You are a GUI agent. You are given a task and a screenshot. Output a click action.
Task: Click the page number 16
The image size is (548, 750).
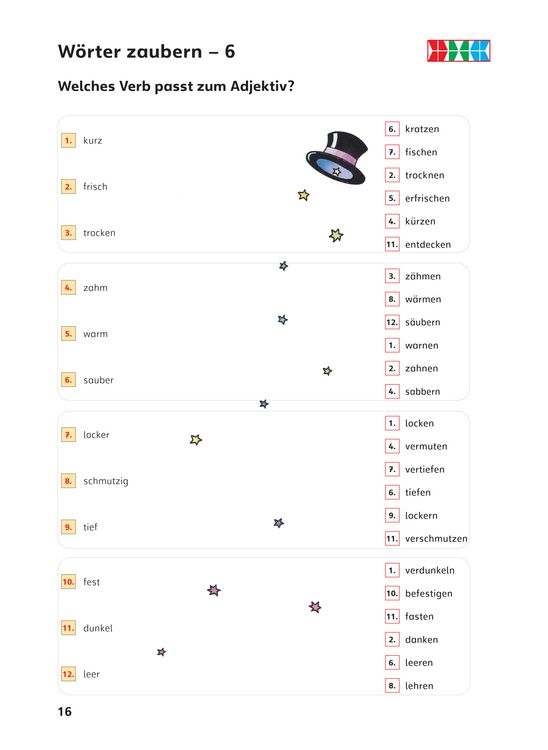tap(65, 712)
